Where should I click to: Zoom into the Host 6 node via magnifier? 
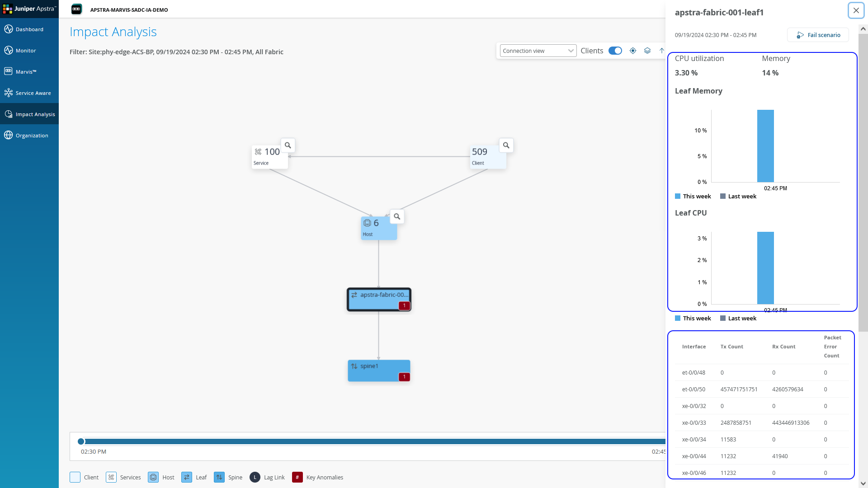(x=396, y=216)
